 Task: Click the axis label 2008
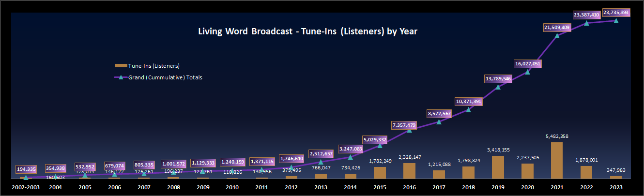173,187
